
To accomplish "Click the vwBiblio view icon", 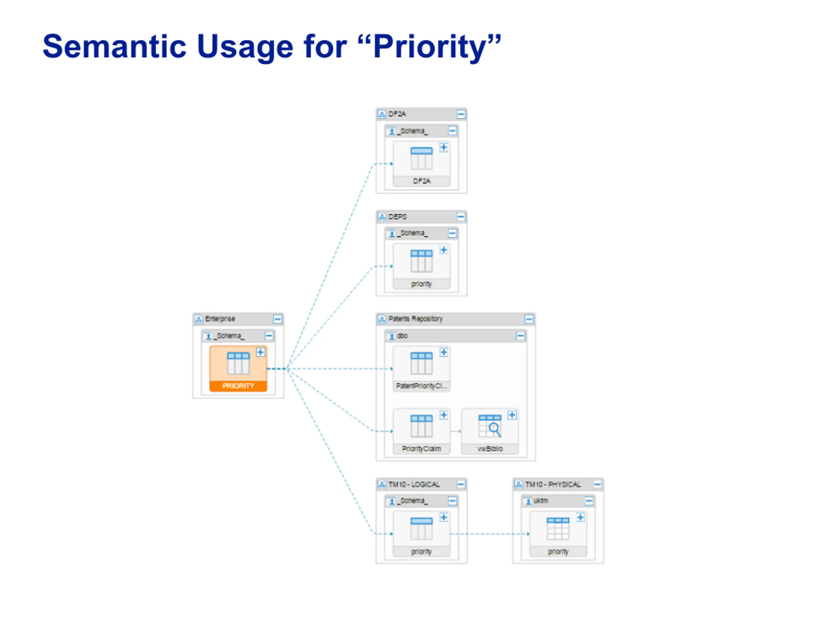I will pos(490,426).
